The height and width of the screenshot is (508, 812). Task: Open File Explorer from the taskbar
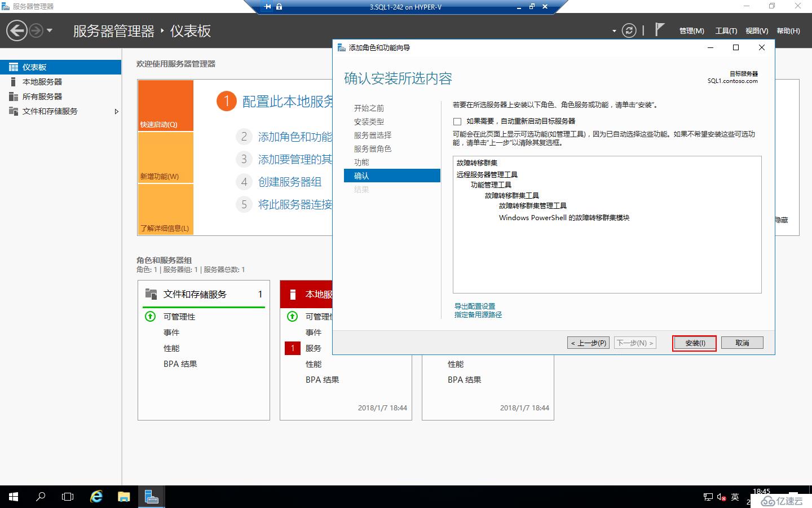[124, 497]
